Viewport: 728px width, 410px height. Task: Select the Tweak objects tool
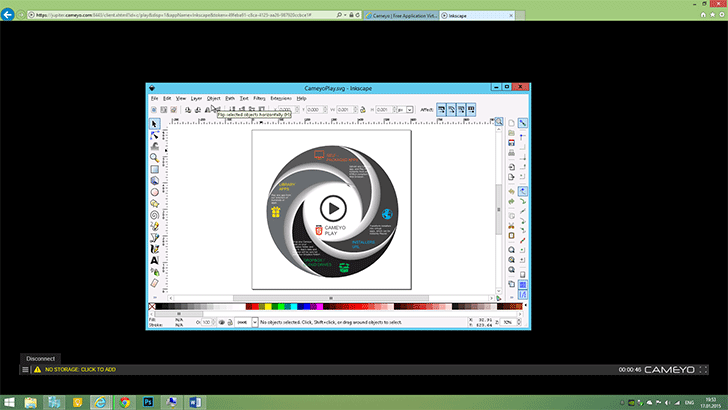click(155, 146)
